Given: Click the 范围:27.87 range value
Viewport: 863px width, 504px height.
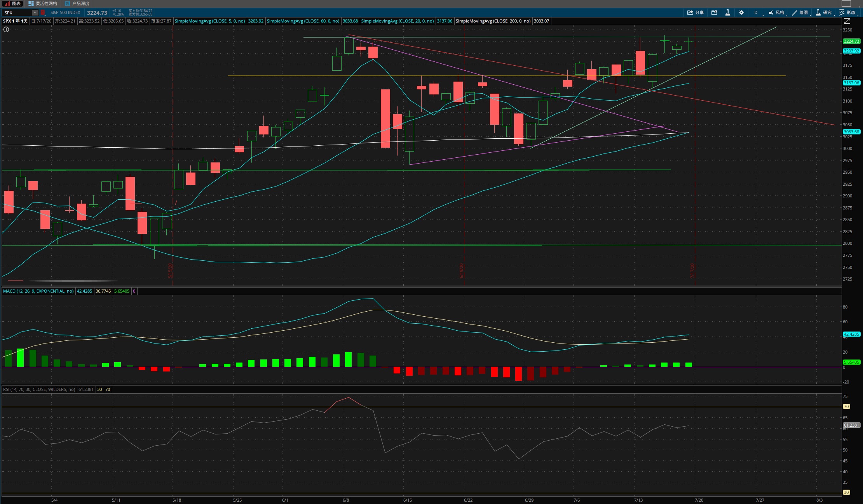Looking at the screenshot, I should click(161, 21).
